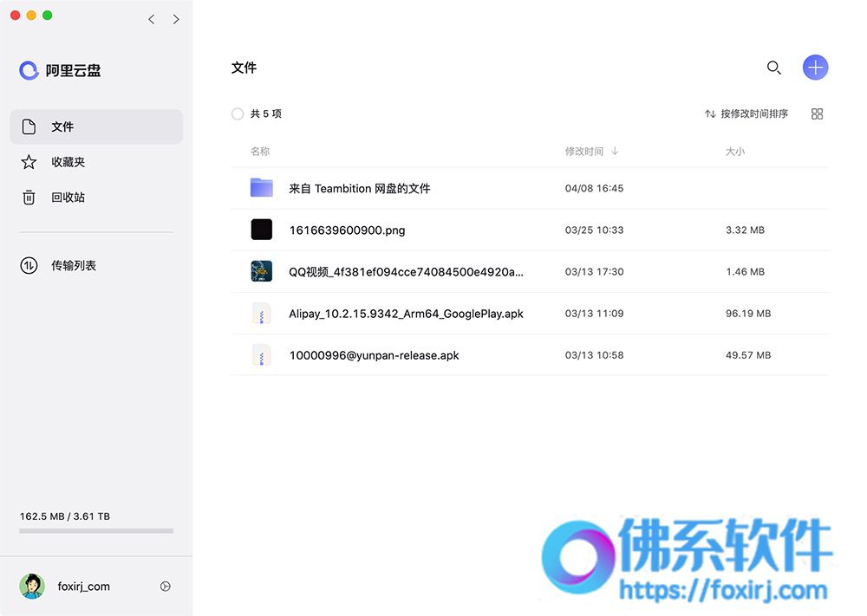This screenshot has width=867, height=616.
Task: Click the 49.57 MB size value
Action: coord(748,355)
